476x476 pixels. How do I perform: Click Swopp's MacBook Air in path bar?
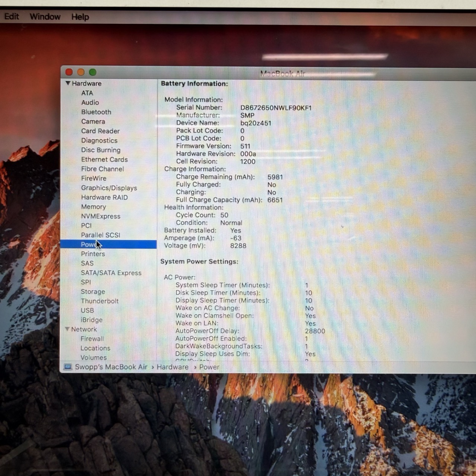[x=111, y=367]
